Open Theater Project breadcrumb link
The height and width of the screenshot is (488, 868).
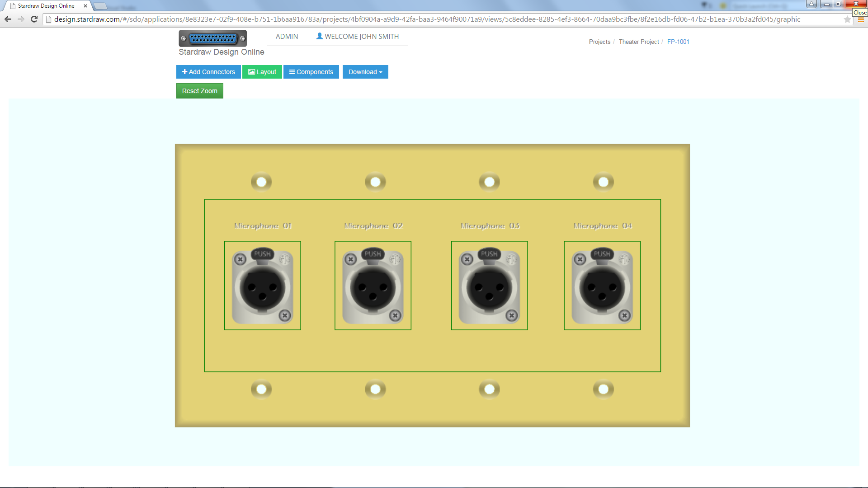638,42
